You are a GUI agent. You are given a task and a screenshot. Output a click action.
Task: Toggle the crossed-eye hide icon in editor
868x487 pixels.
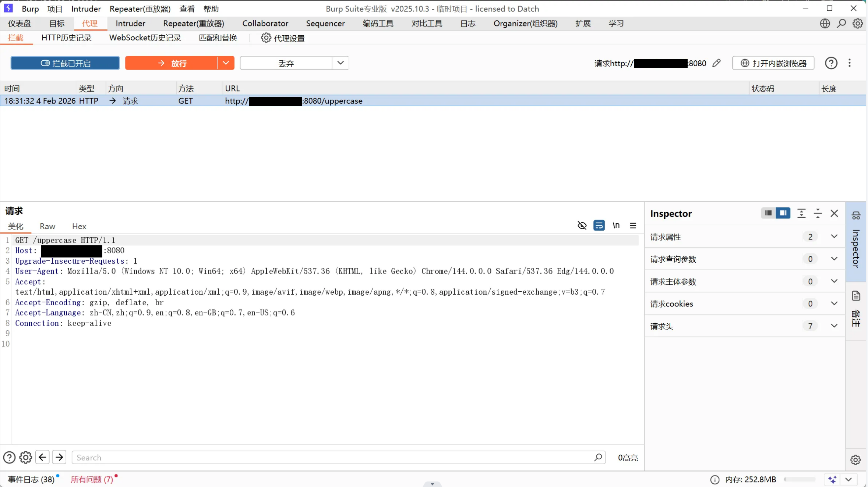[582, 225]
